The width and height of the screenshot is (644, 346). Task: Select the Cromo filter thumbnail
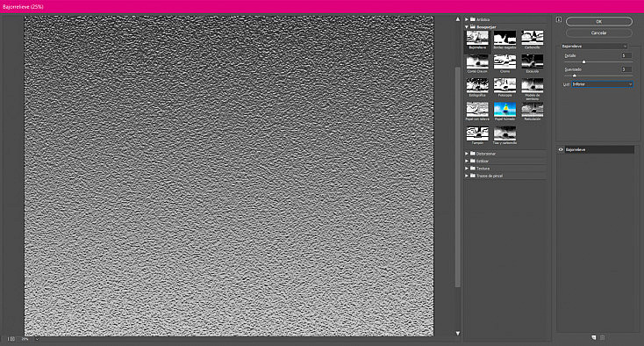(x=504, y=61)
